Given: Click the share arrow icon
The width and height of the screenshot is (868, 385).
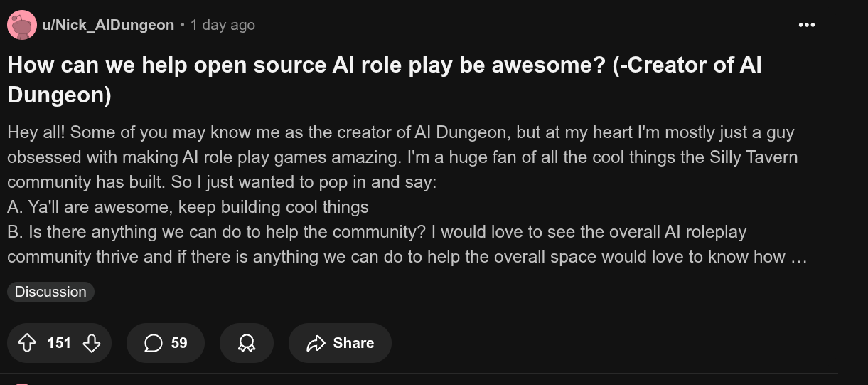Looking at the screenshot, I should pyautogui.click(x=315, y=343).
